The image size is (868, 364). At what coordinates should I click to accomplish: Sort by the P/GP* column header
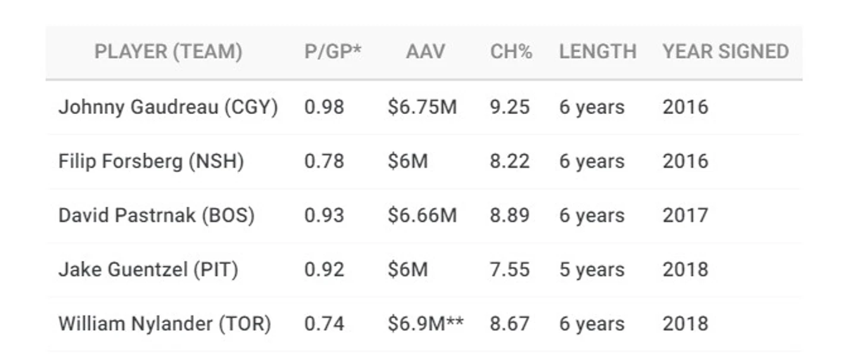(x=332, y=52)
